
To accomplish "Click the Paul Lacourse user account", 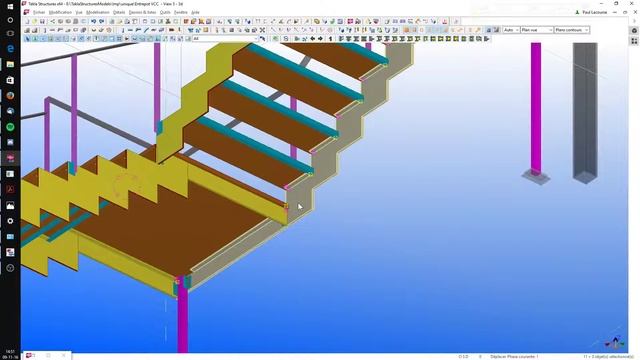I will [x=591, y=12].
